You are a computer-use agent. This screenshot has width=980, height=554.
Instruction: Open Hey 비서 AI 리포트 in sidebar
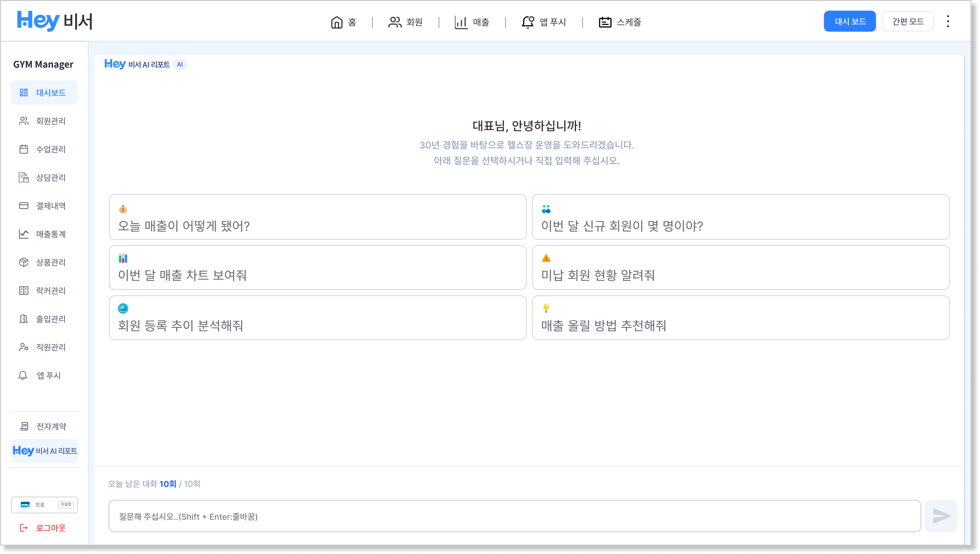click(45, 451)
